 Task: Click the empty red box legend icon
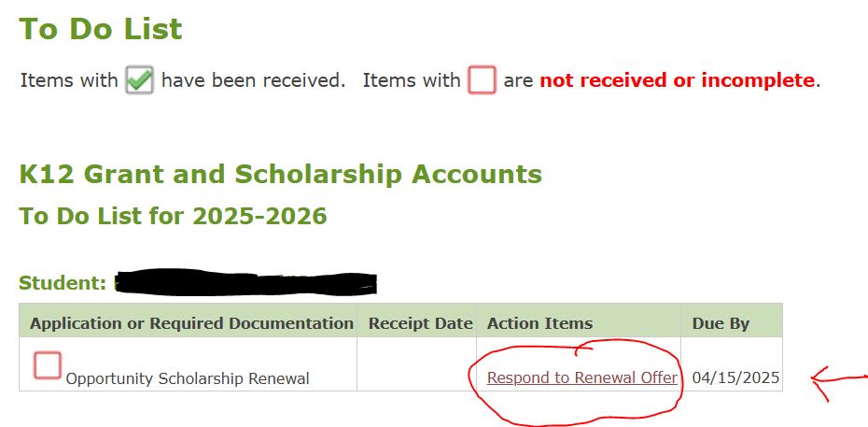pyautogui.click(x=482, y=81)
